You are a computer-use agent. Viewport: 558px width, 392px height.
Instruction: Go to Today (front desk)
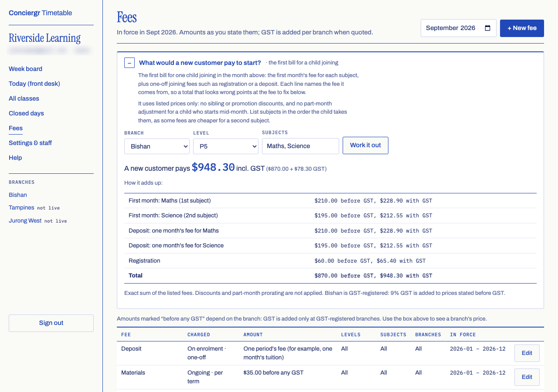coord(34,84)
